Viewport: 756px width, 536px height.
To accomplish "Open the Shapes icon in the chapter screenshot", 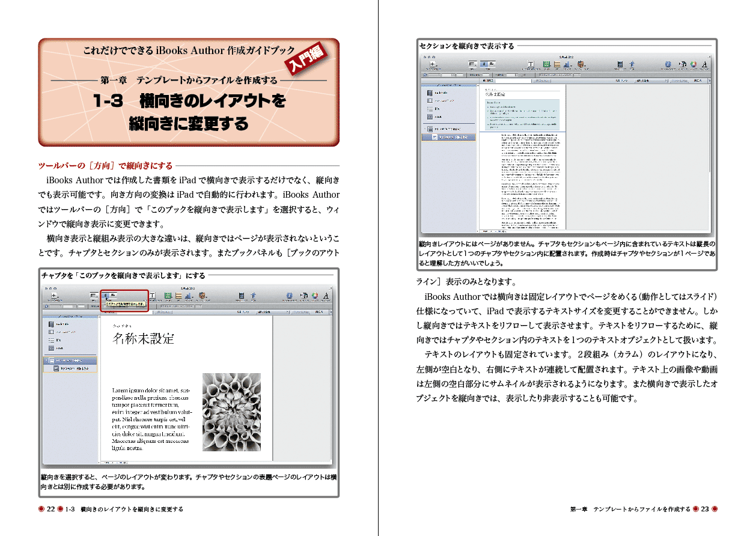I will tap(168, 296).
